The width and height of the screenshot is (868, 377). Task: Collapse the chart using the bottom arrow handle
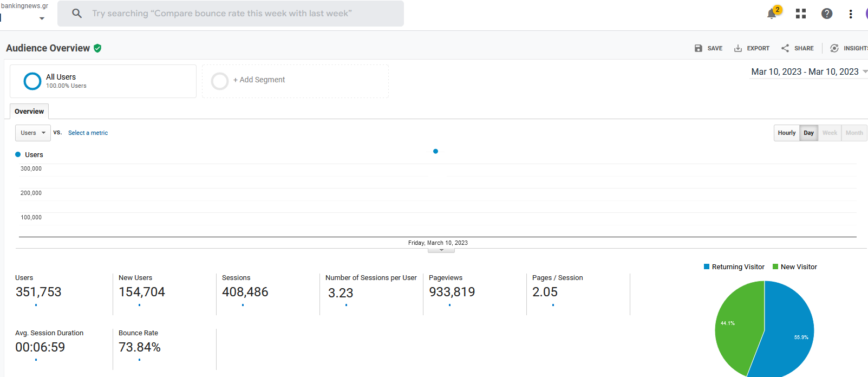click(441, 250)
